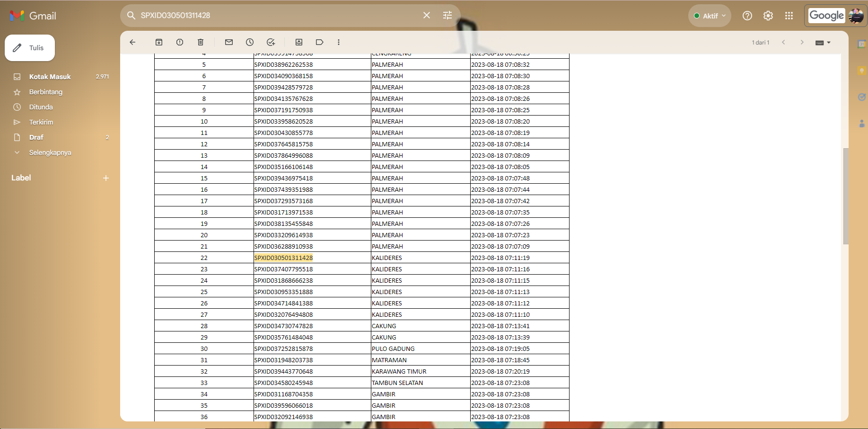Apply a label using label icon
Screen dimensions: 868x429
pyautogui.click(x=320, y=42)
